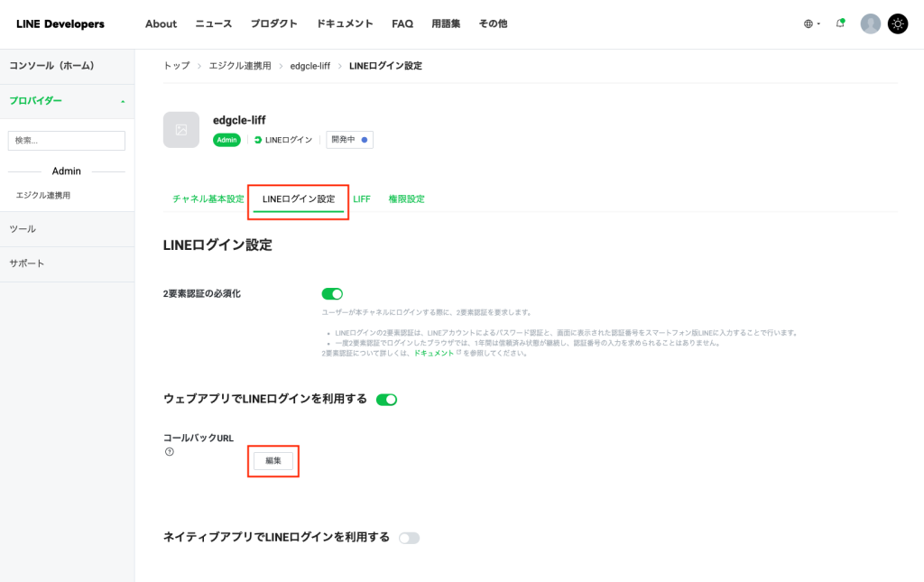Click the LINE Developers logo
The width and height of the screenshot is (924, 582).
click(x=60, y=24)
